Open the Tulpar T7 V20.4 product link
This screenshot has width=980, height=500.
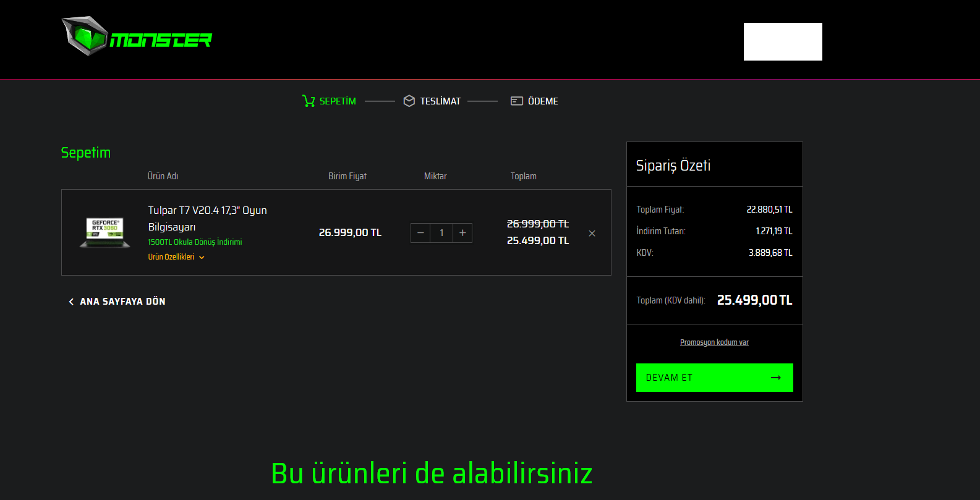pyautogui.click(x=208, y=219)
